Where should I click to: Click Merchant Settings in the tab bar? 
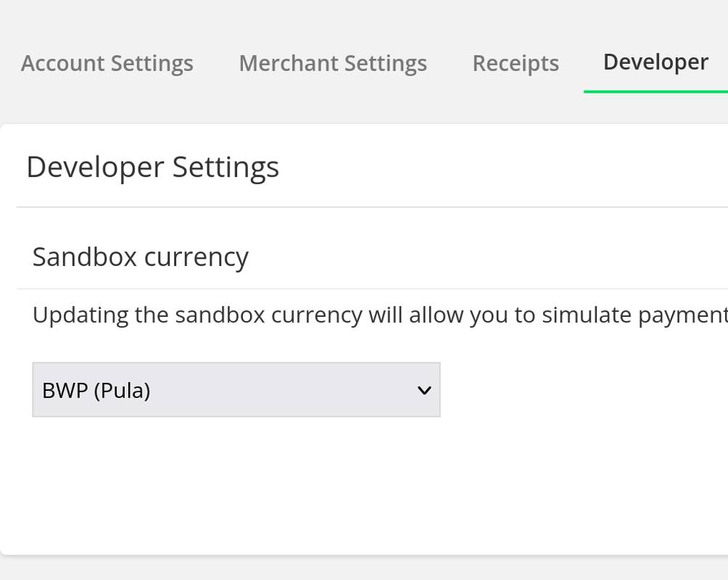(333, 63)
